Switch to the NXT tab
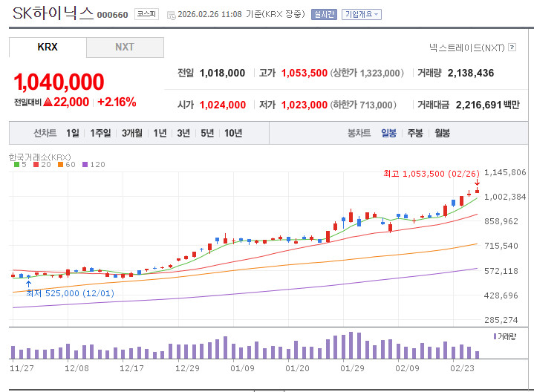 click(125, 47)
